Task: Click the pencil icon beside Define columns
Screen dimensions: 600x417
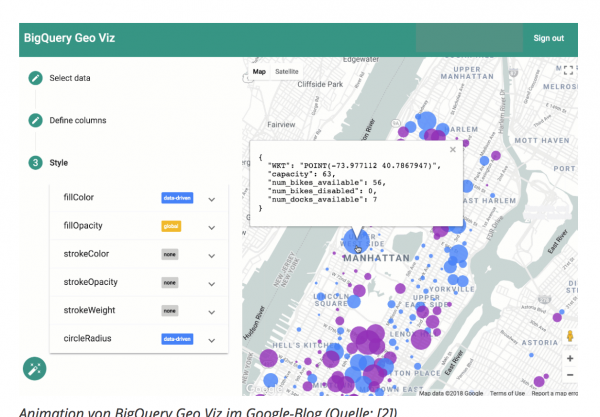Action: pyautogui.click(x=35, y=120)
